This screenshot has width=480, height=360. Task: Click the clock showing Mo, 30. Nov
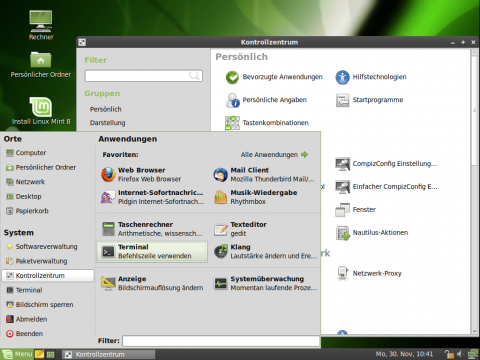(404, 354)
